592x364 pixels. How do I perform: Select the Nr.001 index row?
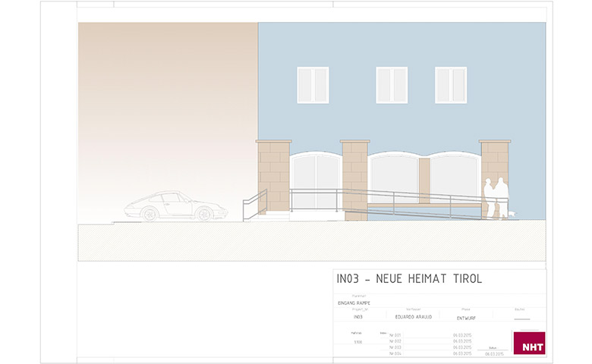395,334
